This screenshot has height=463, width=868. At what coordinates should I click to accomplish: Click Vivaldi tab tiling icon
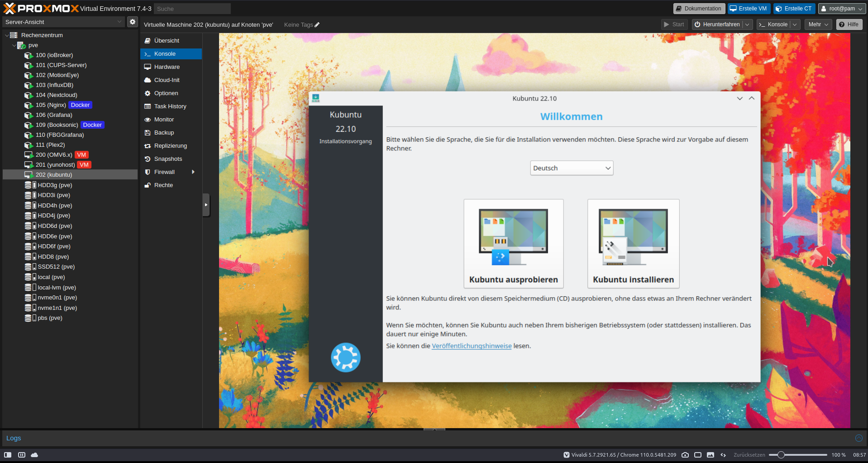pos(21,455)
